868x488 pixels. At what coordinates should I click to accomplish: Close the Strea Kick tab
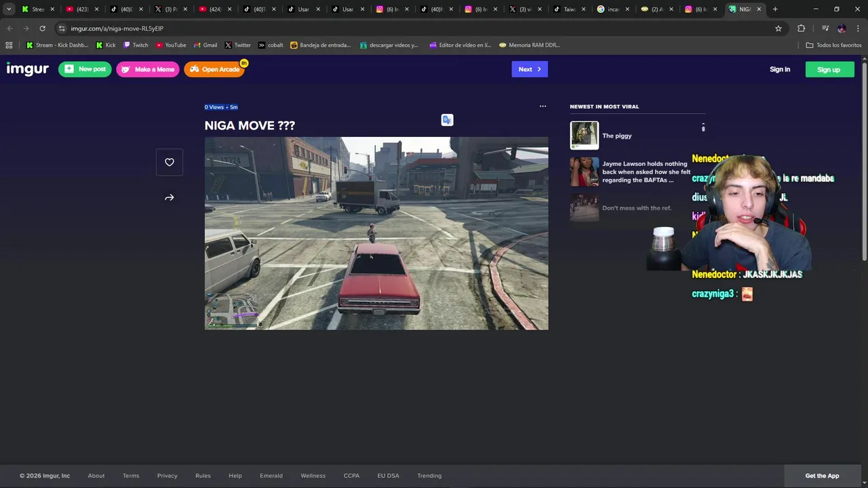[52, 9]
